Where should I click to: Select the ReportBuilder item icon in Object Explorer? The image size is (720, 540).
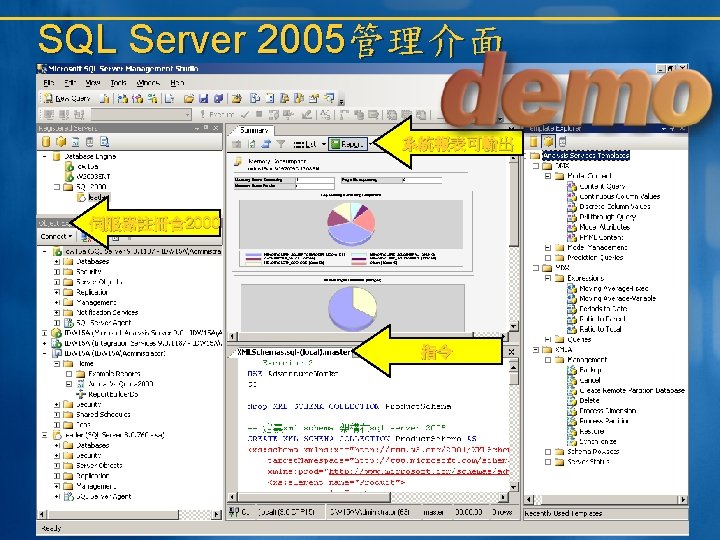[x=81, y=394]
